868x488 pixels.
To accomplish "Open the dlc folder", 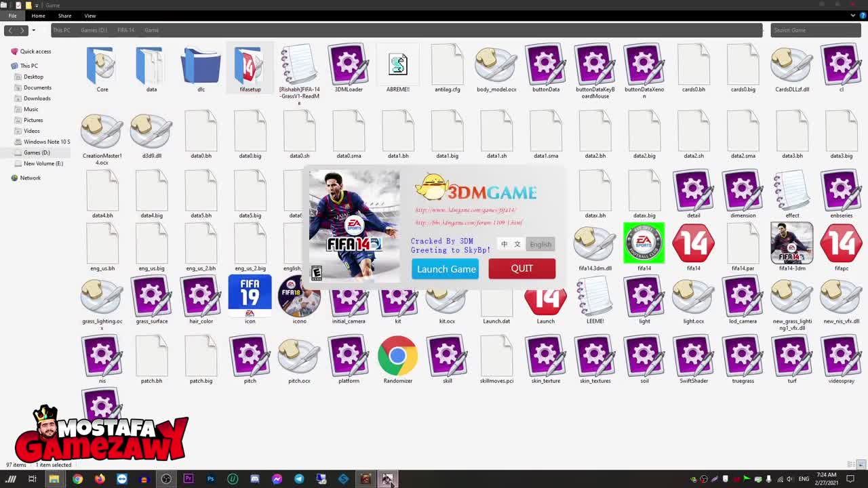I will tap(201, 69).
